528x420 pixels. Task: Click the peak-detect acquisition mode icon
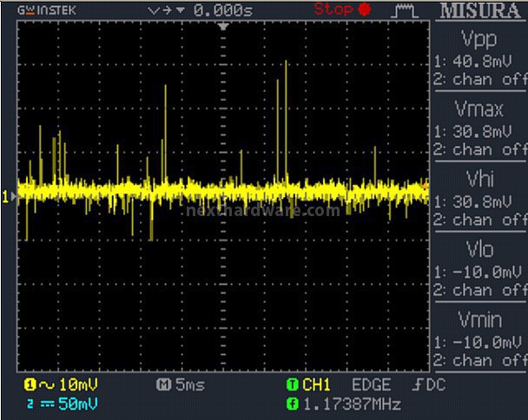tap(405, 10)
